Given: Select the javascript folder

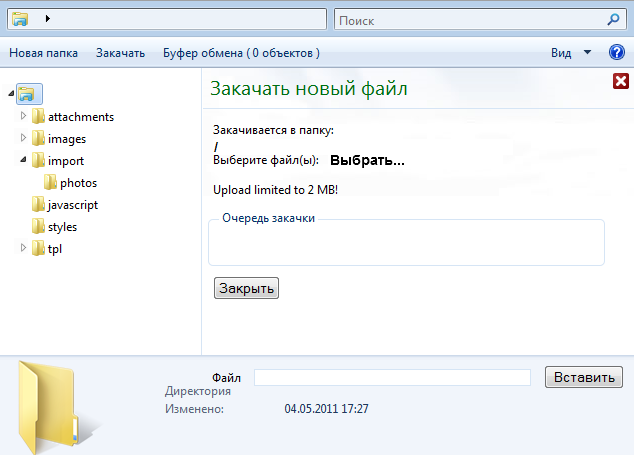Looking at the screenshot, I should coord(73,205).
